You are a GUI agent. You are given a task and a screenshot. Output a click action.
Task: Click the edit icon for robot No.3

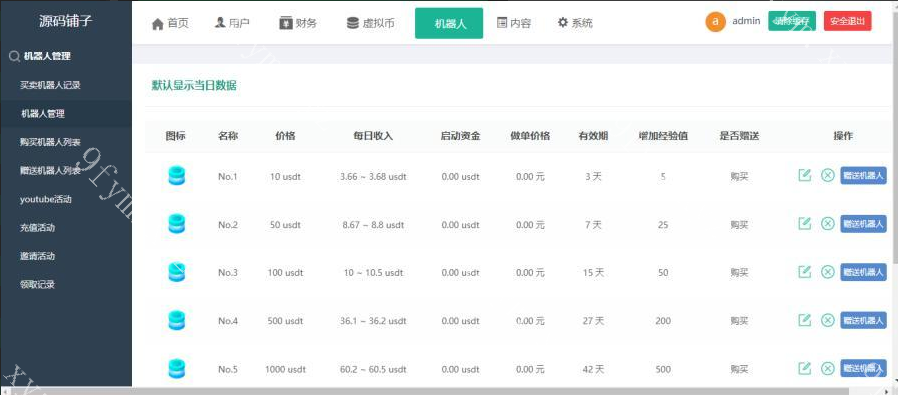click(x=805, y=271)
